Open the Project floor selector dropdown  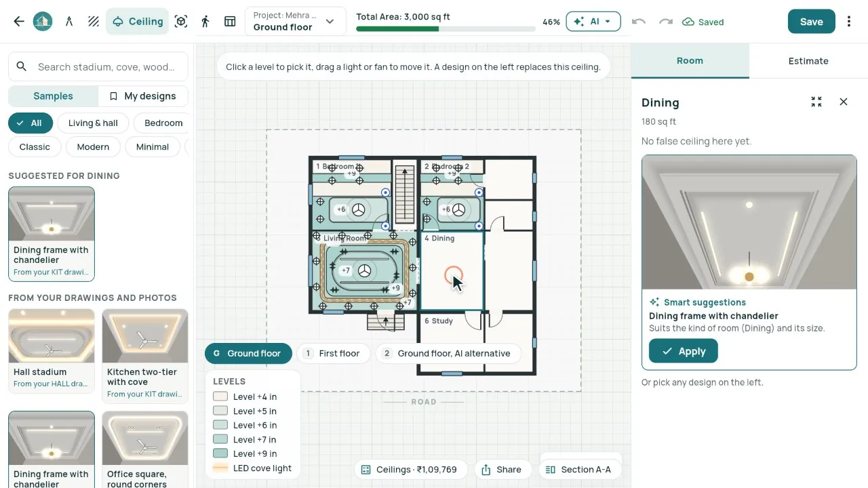295,22
